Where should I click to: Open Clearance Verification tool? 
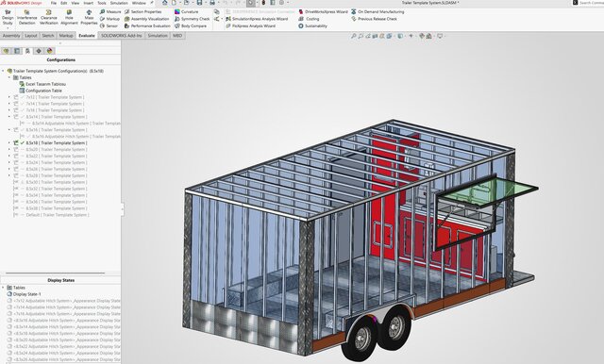tap(49, 17)
